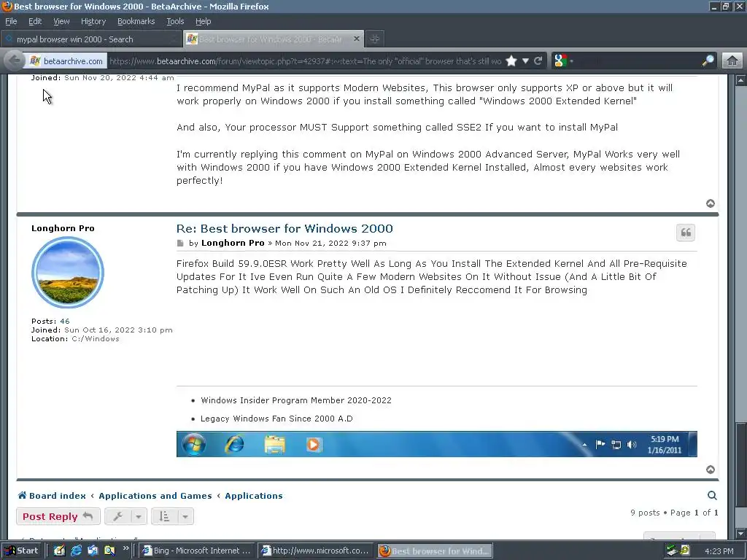Switch to Bing - Microsoft Internet Explorer taskbar window
747x560 pixels.
coord(197,551)
